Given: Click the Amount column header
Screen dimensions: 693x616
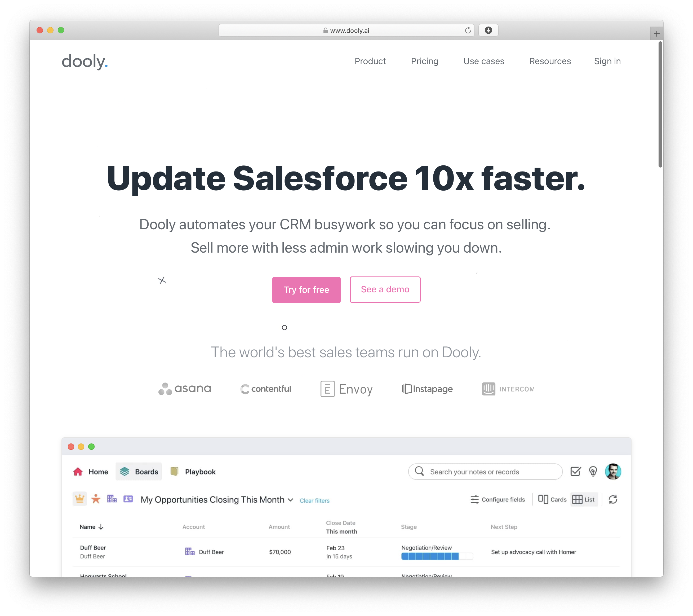Looking at the screenshot, I should coord(279,527).
